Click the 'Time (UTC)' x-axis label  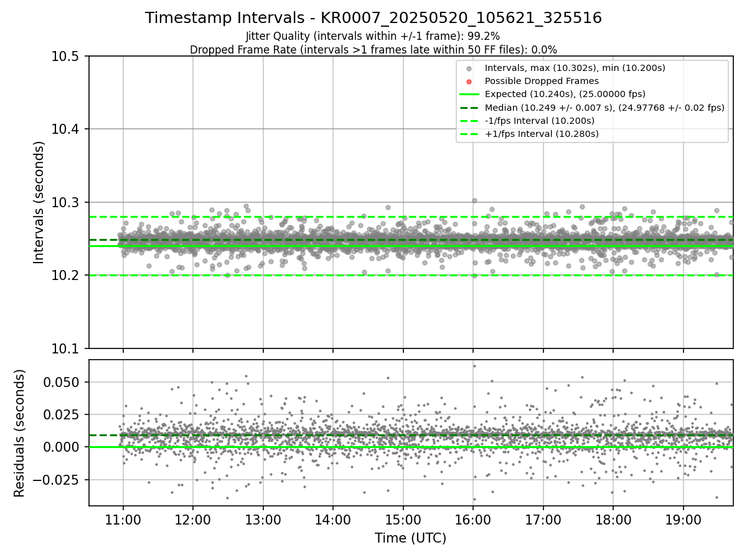(410, 538)
